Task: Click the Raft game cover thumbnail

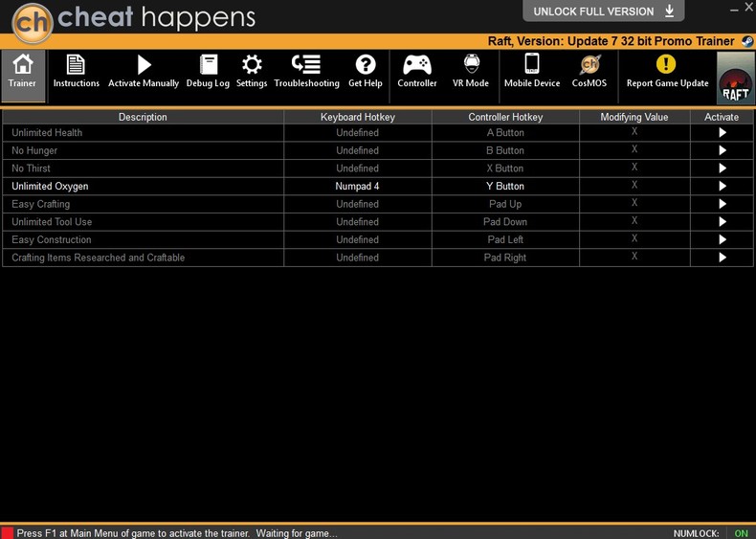Action: [x=735, y=78]
